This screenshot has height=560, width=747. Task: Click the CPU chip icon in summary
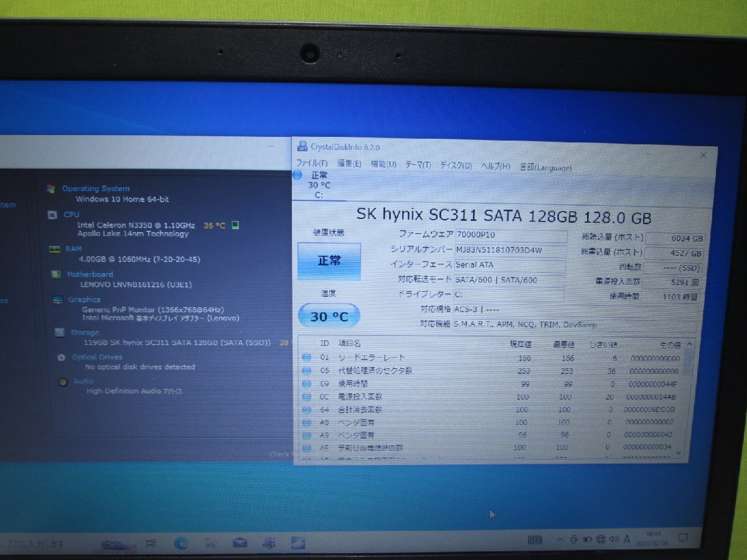pos(52,215)
